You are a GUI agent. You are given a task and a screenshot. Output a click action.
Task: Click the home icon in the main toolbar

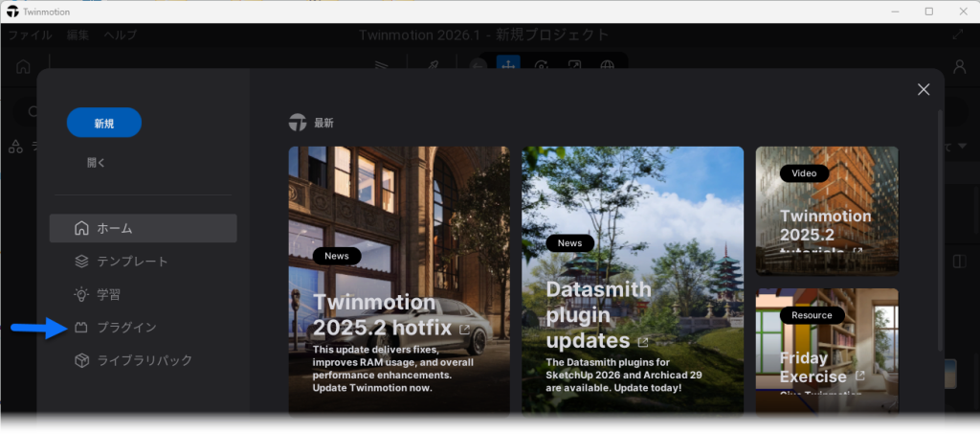pyautogui.click(x=23, y=66)
